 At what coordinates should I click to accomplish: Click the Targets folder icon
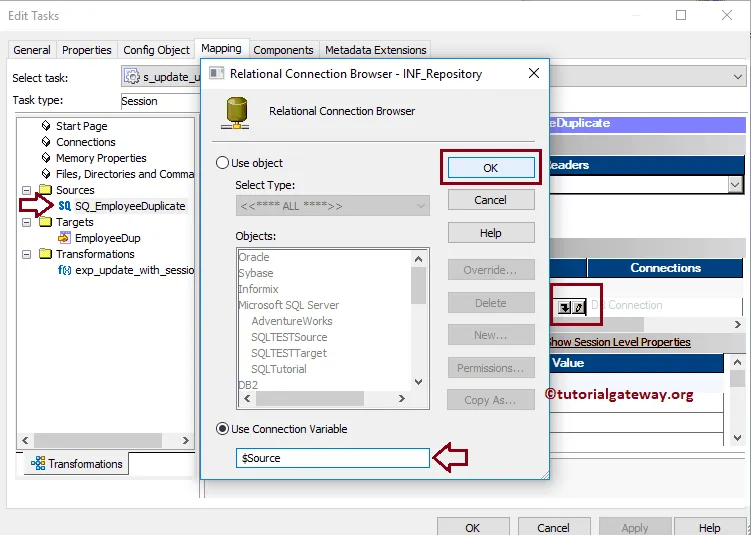(46, 222)
